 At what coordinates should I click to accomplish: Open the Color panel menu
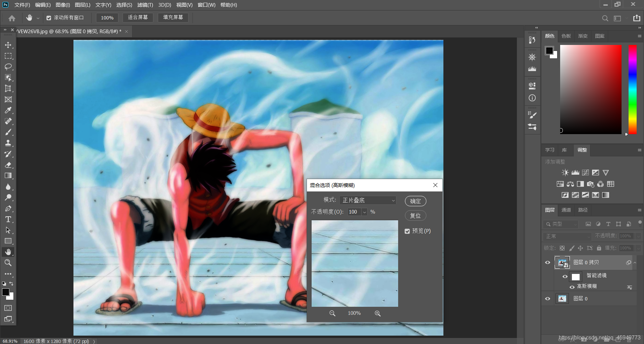pos(639,36)
